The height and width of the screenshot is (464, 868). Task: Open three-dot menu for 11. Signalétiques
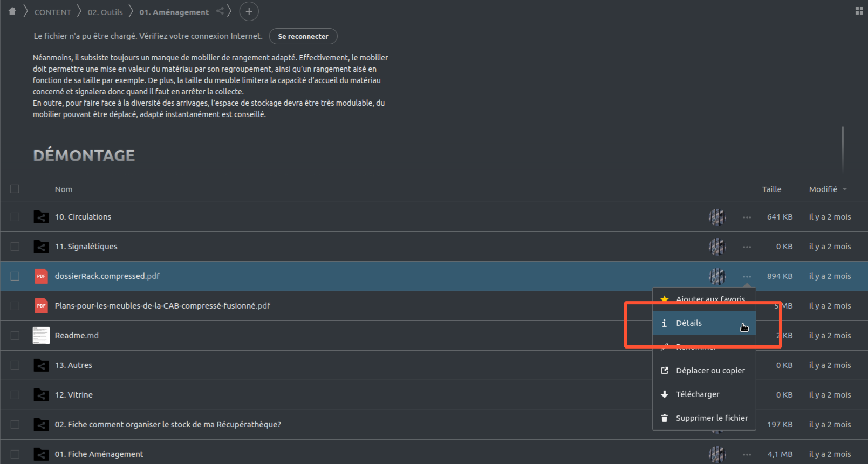(x=747, y=247)
